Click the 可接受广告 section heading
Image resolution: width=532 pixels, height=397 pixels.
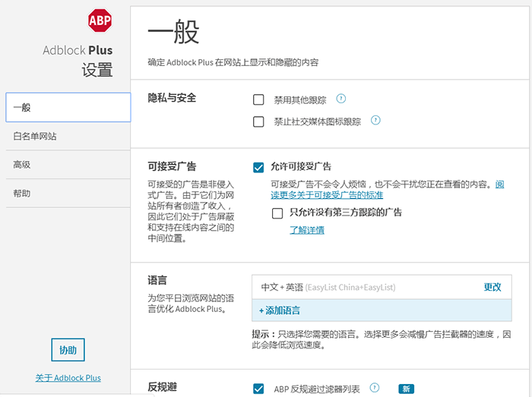172,166
